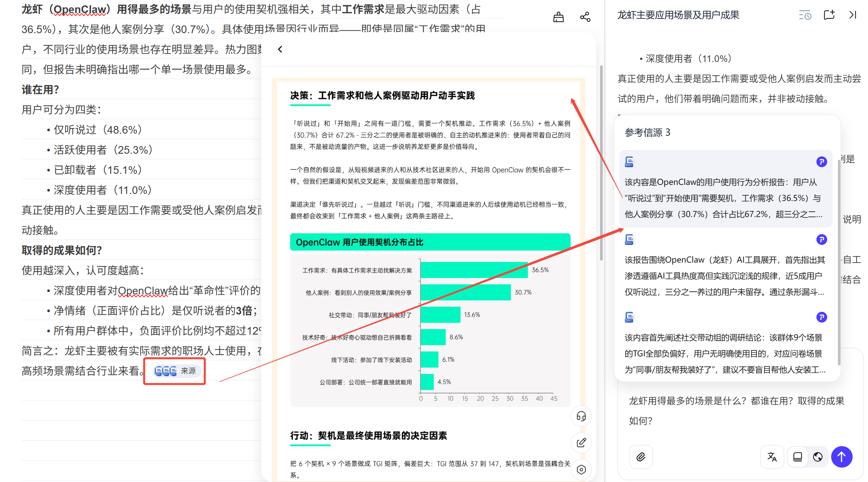Click the 36.5% bar for 工作需求
The image size is (868, 482).
474,270
